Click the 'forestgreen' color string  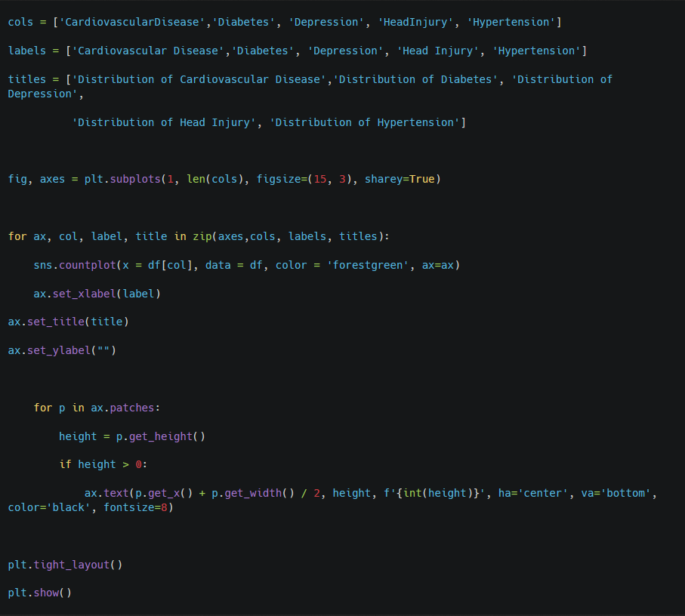367,266
